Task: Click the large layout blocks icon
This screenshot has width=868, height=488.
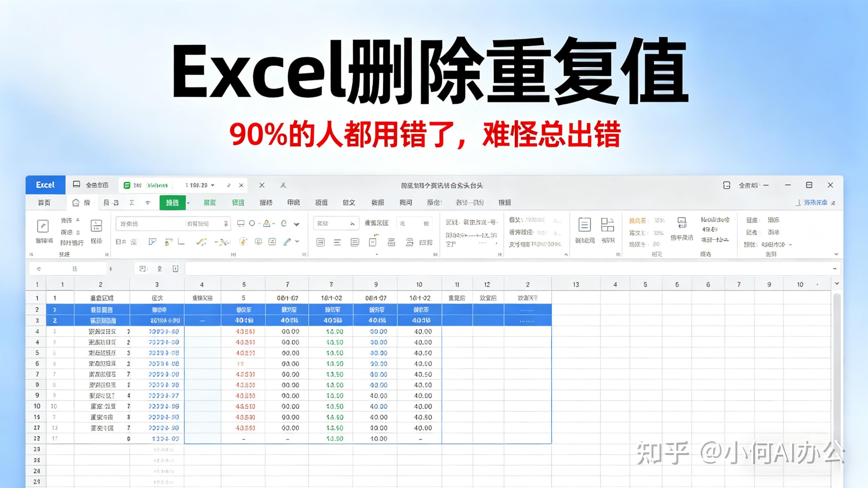Action: (608, 225)
